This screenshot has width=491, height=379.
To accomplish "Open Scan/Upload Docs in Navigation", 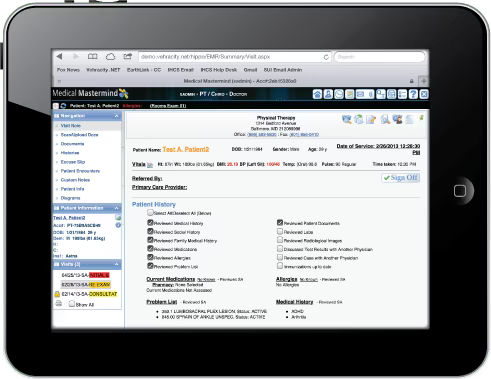I will (79, 135).
